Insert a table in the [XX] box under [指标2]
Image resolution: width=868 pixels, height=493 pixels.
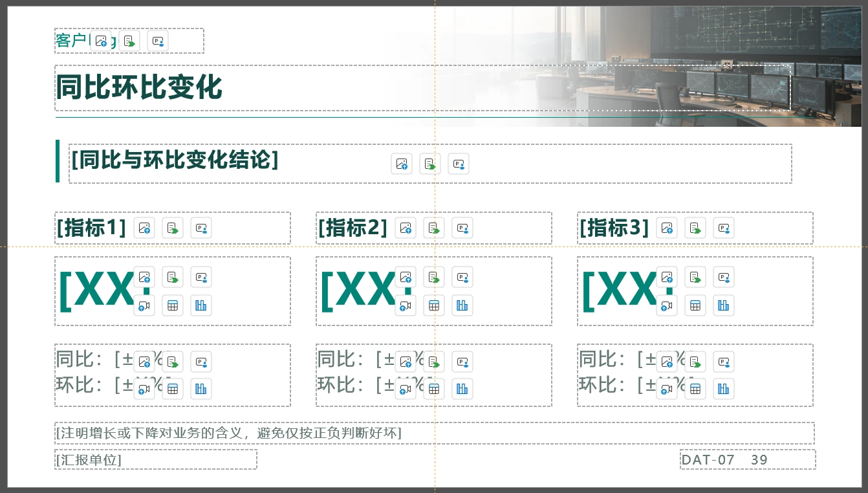click(434, 305)
